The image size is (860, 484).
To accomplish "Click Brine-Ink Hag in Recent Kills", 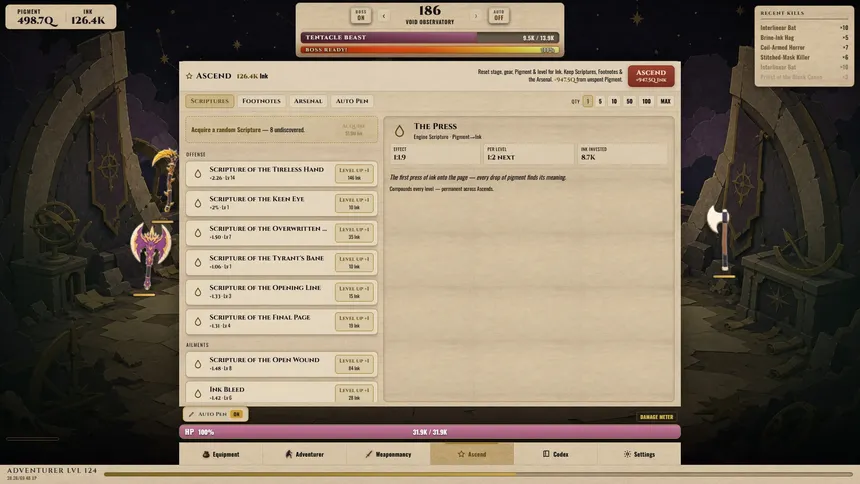I will point(777,37).
